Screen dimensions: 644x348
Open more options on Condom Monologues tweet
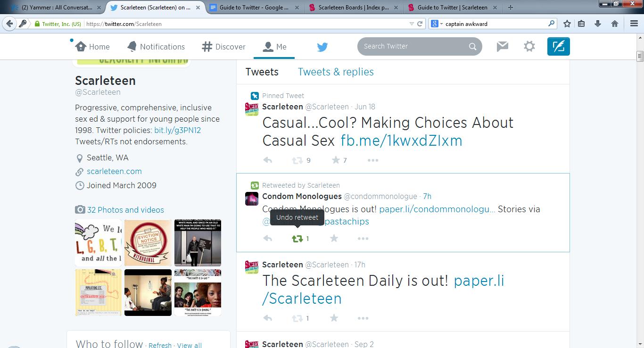point(363,239)
